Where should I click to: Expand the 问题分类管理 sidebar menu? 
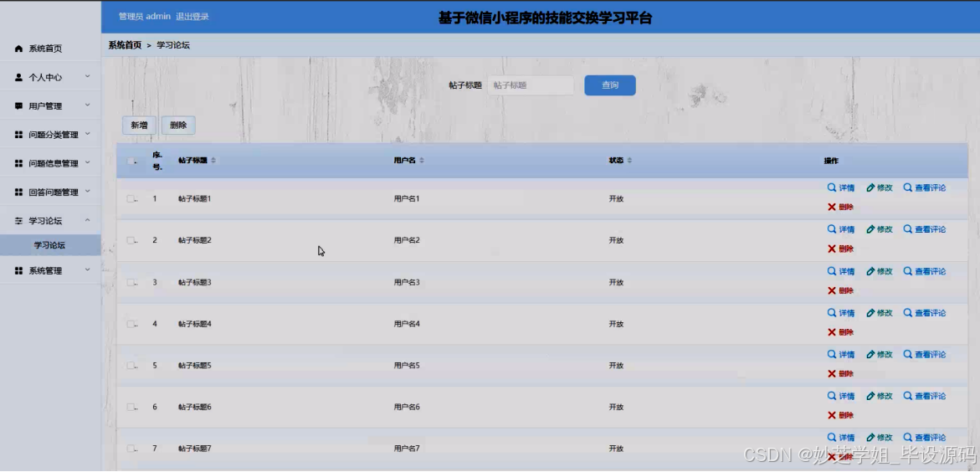(x=50, y=135)
